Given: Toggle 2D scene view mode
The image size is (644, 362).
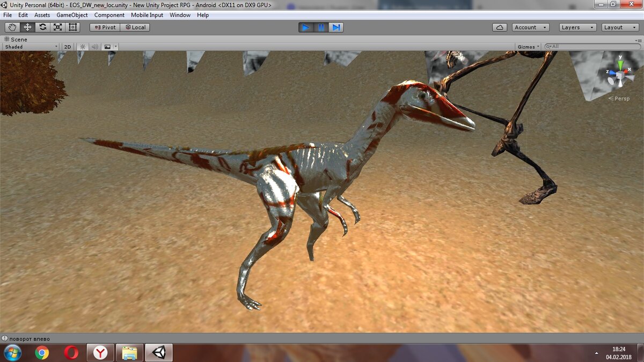Looking at the screenshot, I should (x=68, y=47).
